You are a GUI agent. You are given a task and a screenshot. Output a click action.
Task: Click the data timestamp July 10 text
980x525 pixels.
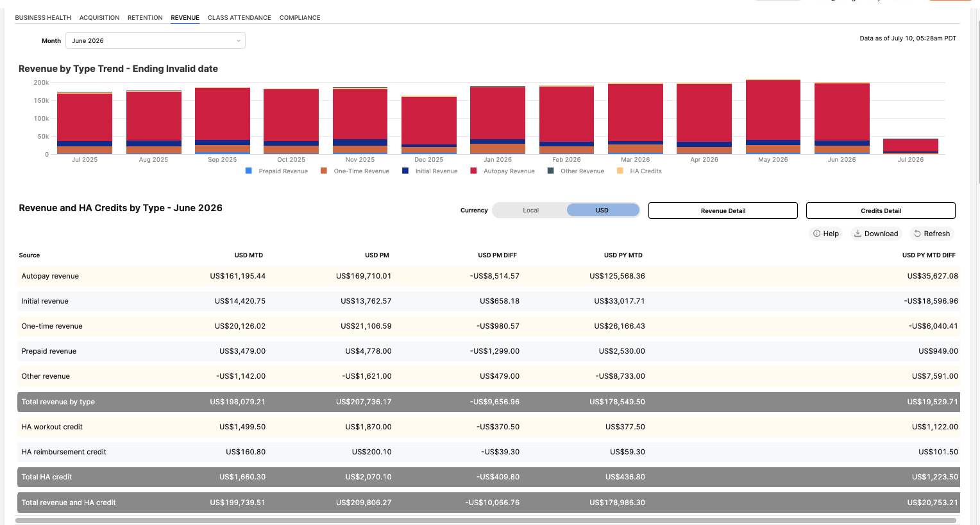click(908, 39)
